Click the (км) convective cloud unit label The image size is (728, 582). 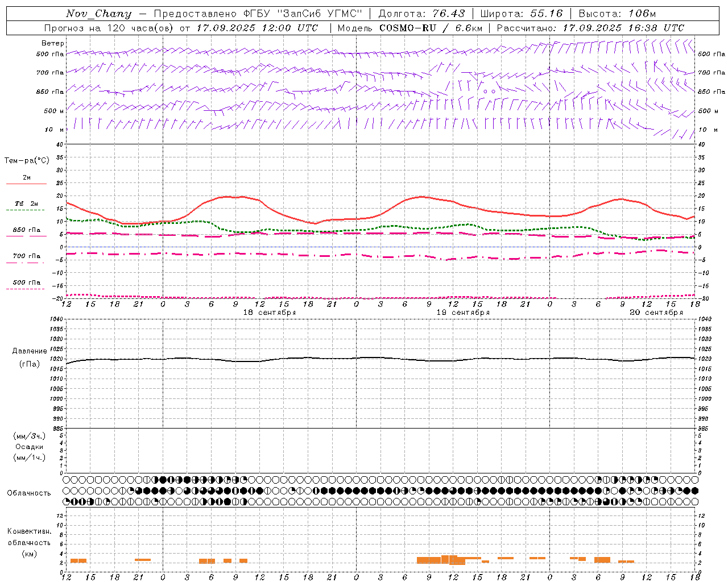[29, 554]
